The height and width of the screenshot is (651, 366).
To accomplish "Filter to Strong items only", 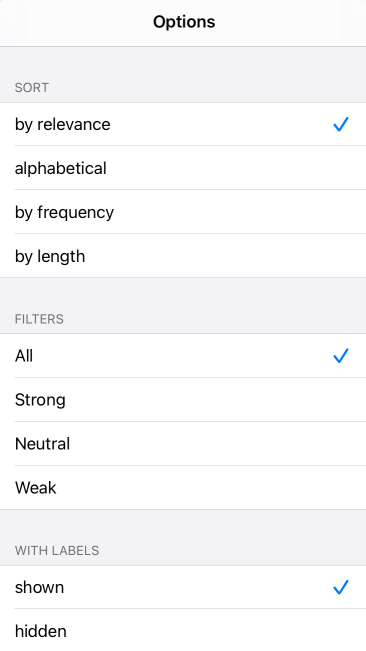I will point(183,399).
